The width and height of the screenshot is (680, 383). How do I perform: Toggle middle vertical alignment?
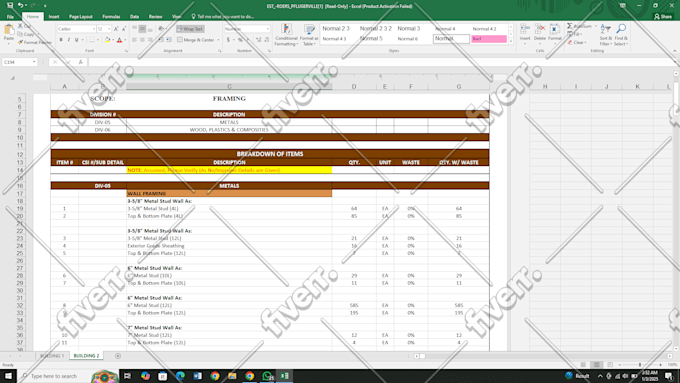(x=142, y=29)
